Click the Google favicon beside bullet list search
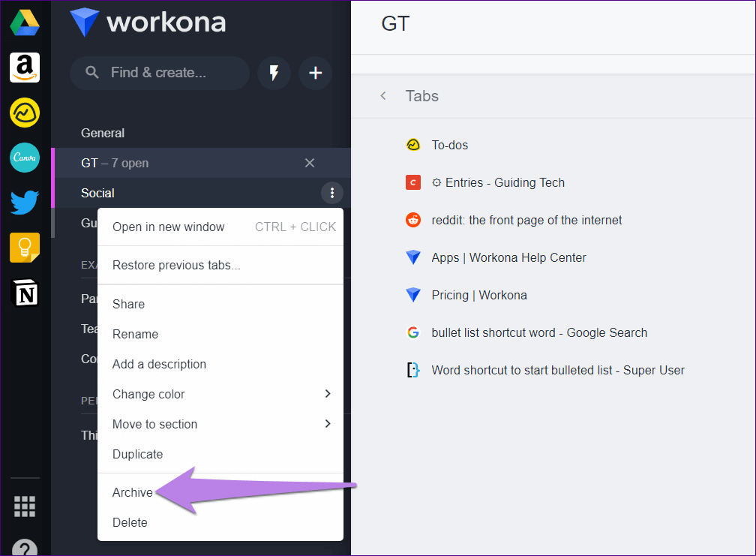Image resolution: width=756 pixels, height=556 pixels. 413,332
